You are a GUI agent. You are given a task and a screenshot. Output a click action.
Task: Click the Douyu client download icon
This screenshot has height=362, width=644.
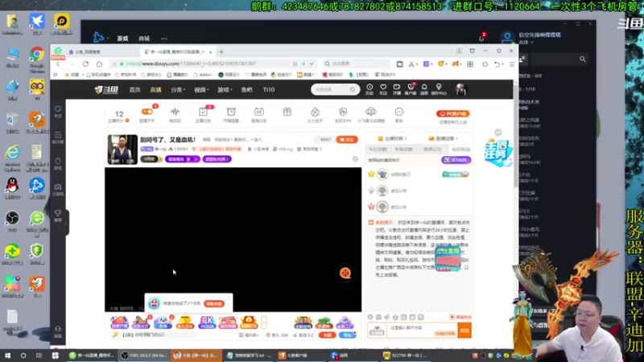tap(411, 88)
